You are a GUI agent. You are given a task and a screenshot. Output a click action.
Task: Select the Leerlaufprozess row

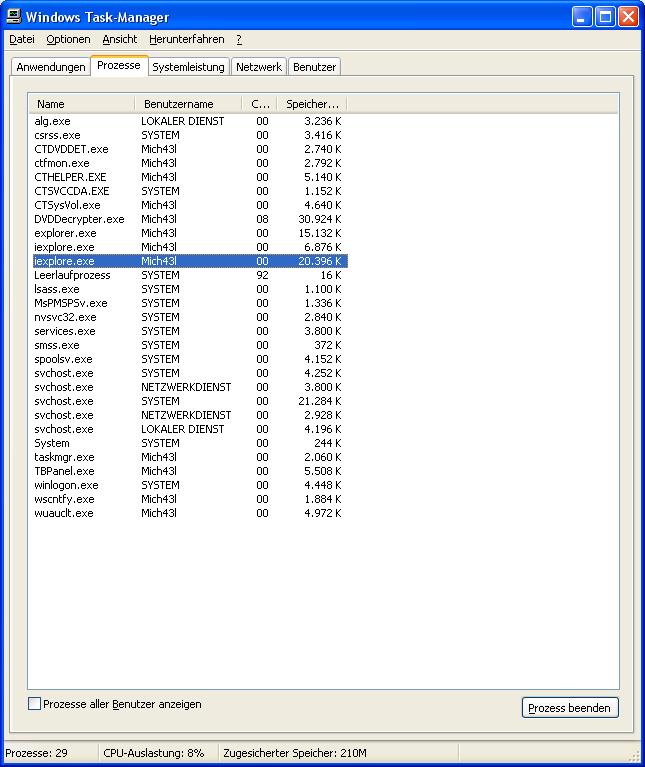click(190, 275)
